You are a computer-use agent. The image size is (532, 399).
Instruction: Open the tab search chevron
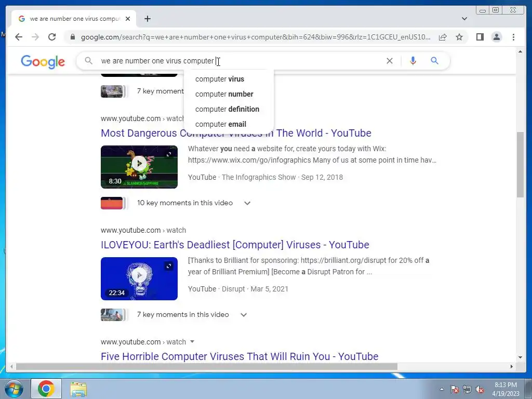(x=464, y=19)
